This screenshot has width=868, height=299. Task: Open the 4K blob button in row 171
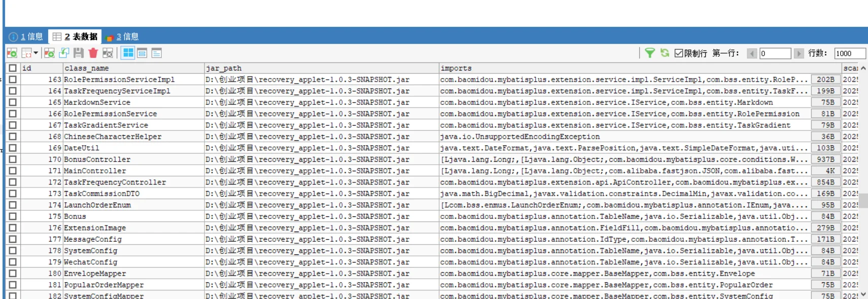(x=825, y=171)
